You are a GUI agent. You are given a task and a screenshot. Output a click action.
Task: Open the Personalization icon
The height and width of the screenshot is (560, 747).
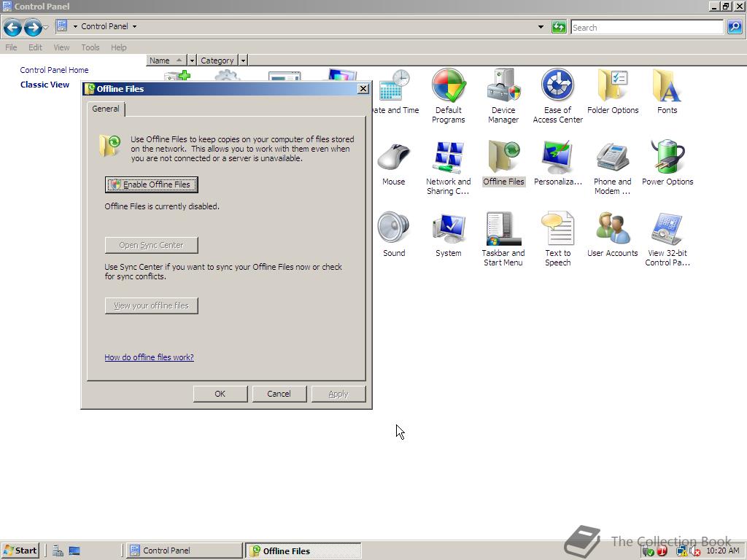point(558,163)
